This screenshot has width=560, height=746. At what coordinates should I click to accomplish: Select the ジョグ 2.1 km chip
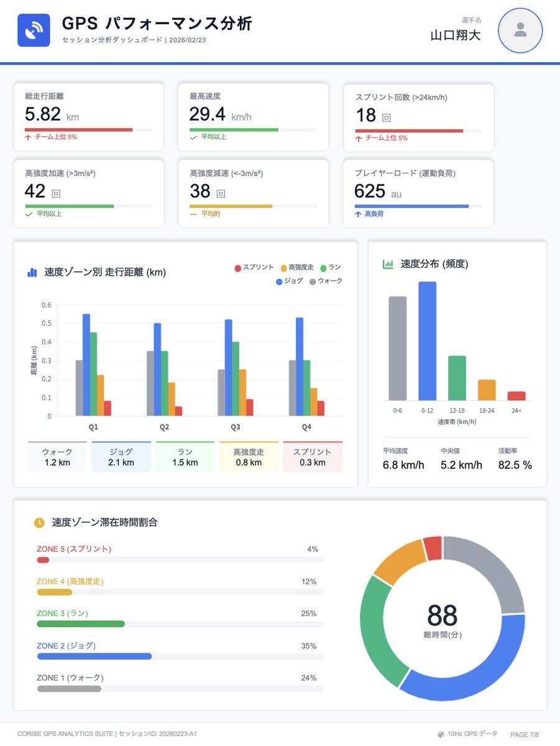pyautogui.click(x=121, y=457)
